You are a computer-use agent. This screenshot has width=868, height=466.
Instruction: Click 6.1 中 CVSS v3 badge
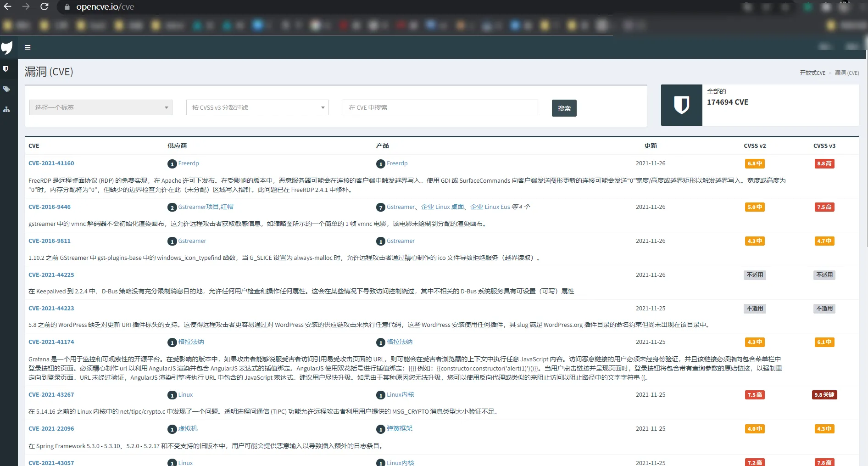pos(824,342)
